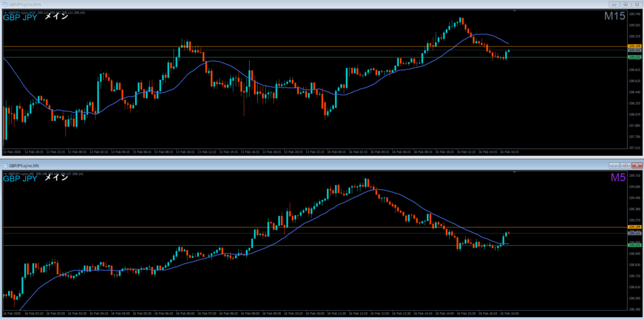The width and height of the screenshot is (644, 319).
Task: Click 16 Feb 16:15 on M15 time axis
Action: coord(509,152)
